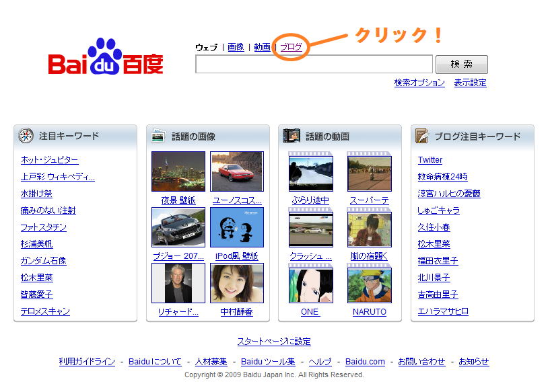This screenshot has width=550, height=392.
Task: Click the リチャード... caption link
Action: (178, 311)
